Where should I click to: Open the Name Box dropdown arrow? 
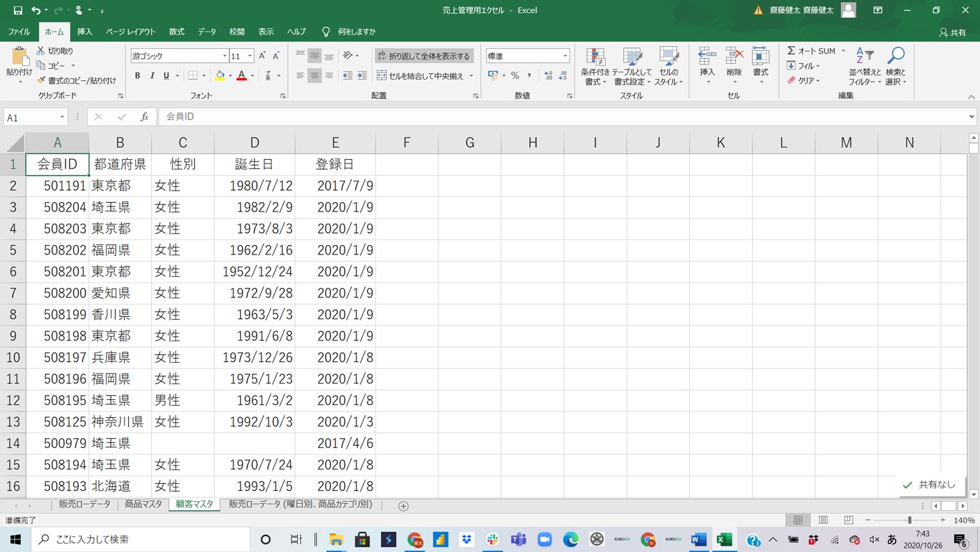[x=62, y=118]
